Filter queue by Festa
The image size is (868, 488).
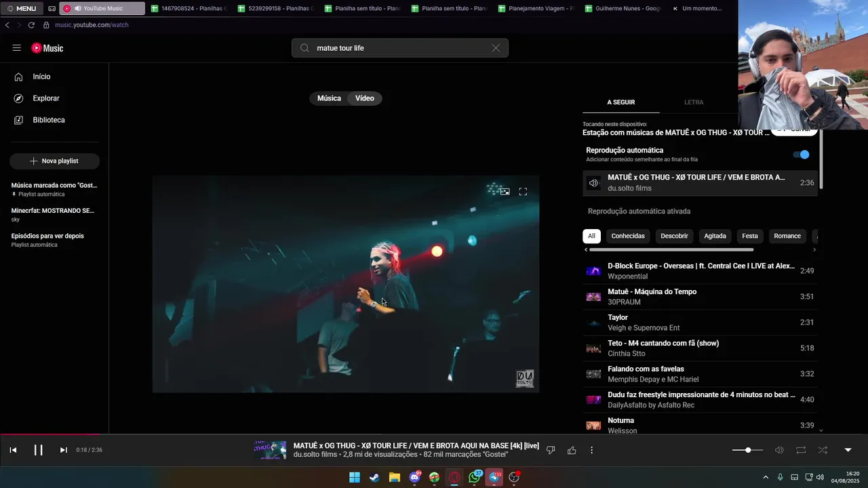click(x=750, y=236)
